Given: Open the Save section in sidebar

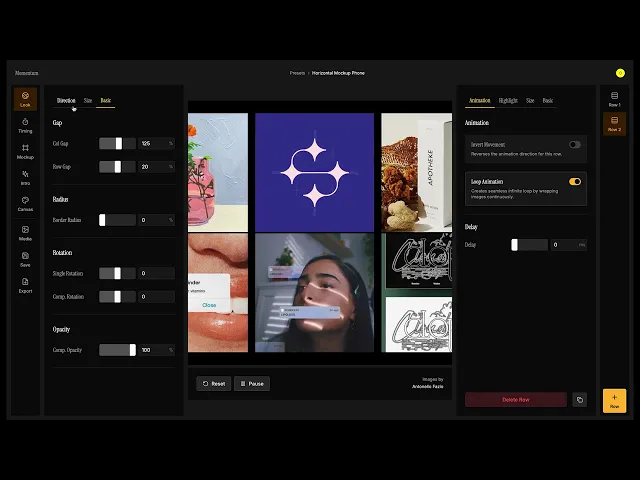Looking at the screenshot, I should click(25, 259).
